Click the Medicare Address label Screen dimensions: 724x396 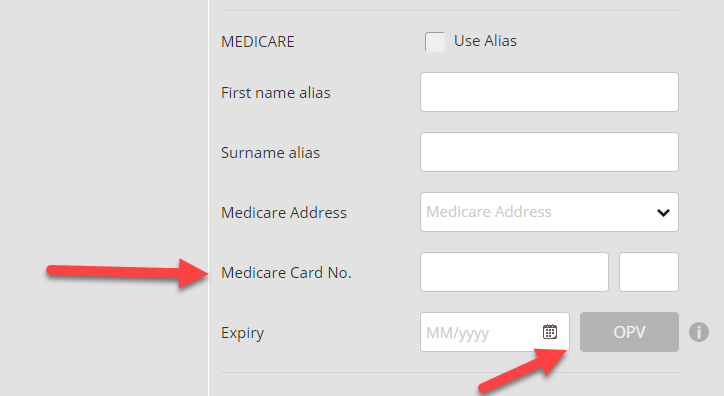point(284,213)
